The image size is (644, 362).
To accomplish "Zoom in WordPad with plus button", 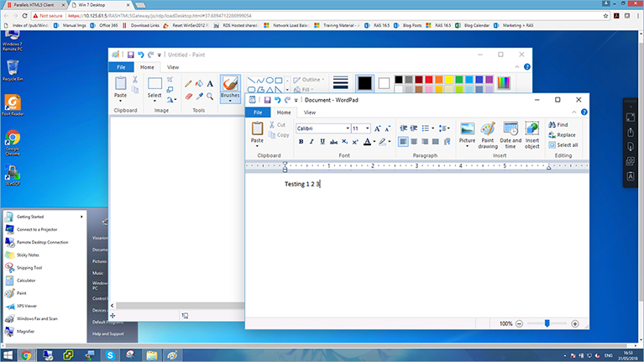I will coord(575,324).
